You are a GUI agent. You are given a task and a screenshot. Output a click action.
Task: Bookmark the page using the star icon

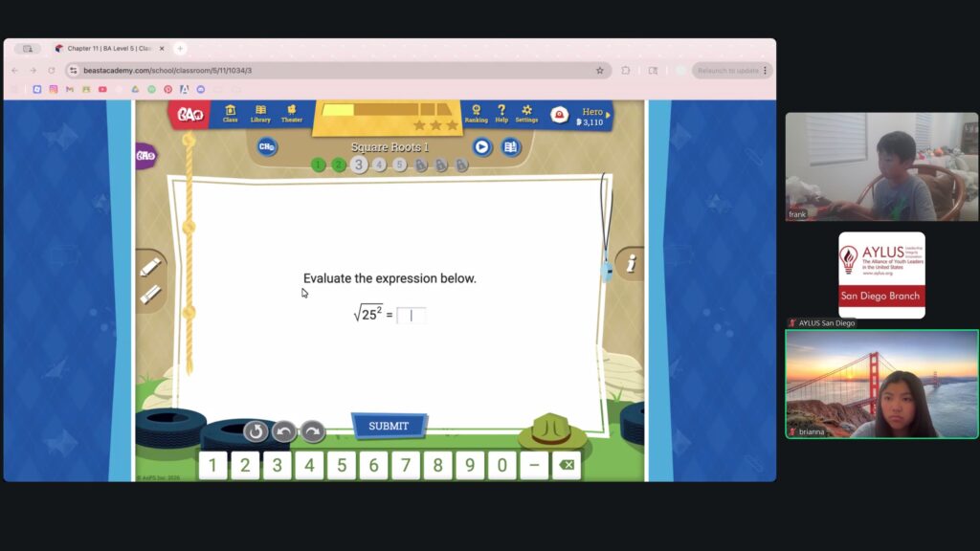pos(600,71)
